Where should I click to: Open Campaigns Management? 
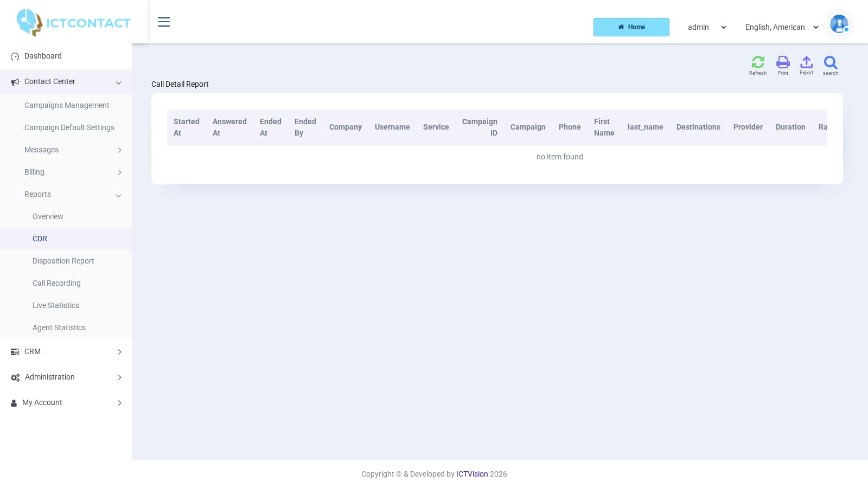[x=67, y=105]
